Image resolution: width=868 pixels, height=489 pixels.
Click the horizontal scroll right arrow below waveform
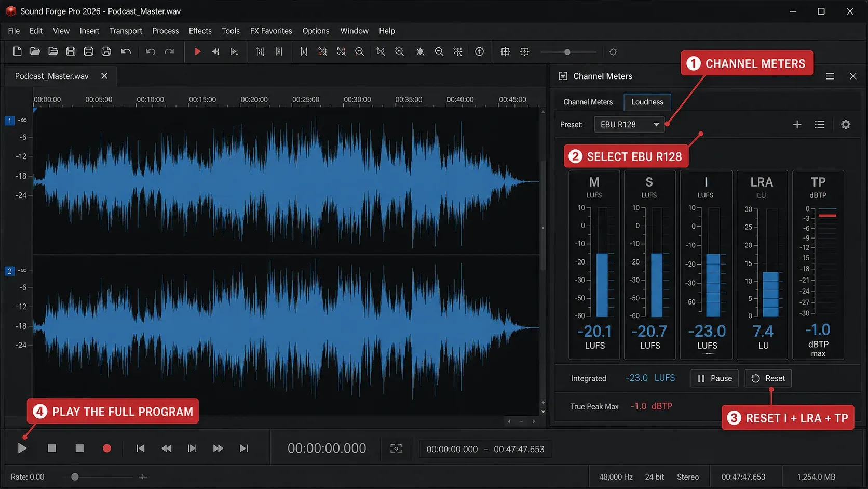(534, 421)
